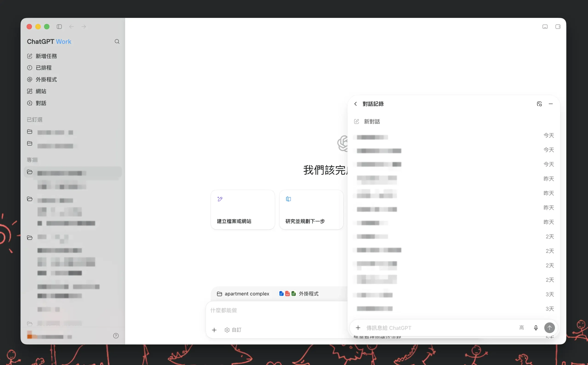Image resolution: width=588 pixels, height=365 pixels.
Task: Click the plus icon beside 自訂
Action: (x=214, y=330)
